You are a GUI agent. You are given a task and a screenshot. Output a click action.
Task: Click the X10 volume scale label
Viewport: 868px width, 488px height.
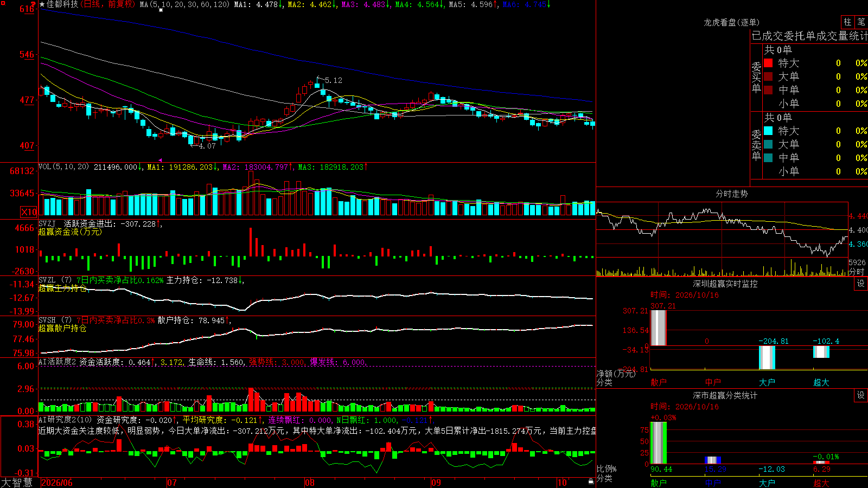click(x=29, y=212)
